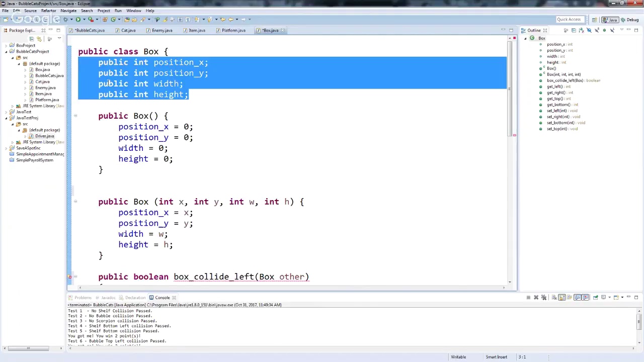Collapse the Box() constructor fold marker
This screenshot has width=644, height=362.
coord(75,116)
